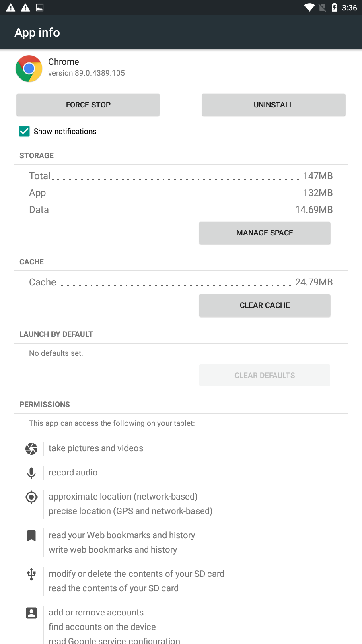
Task: Tap the battery charging status icon
Action: 334,8
